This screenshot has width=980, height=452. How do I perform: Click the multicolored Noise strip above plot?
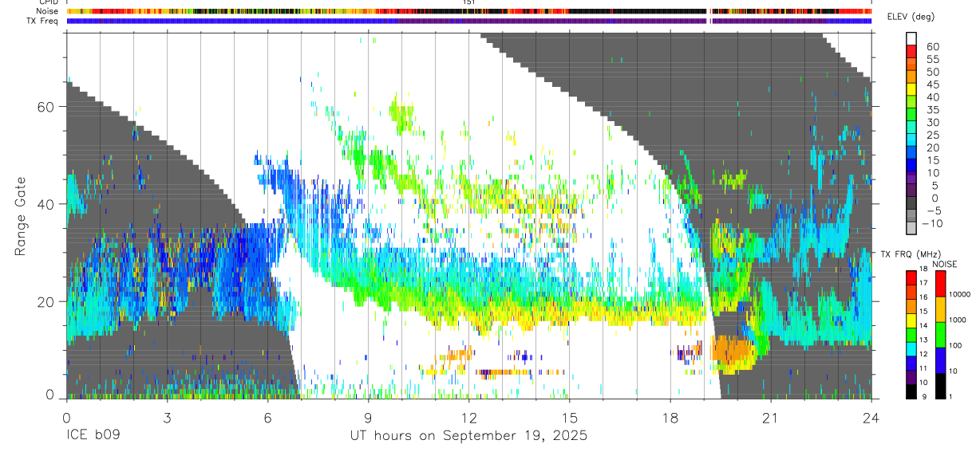point(469,11)
